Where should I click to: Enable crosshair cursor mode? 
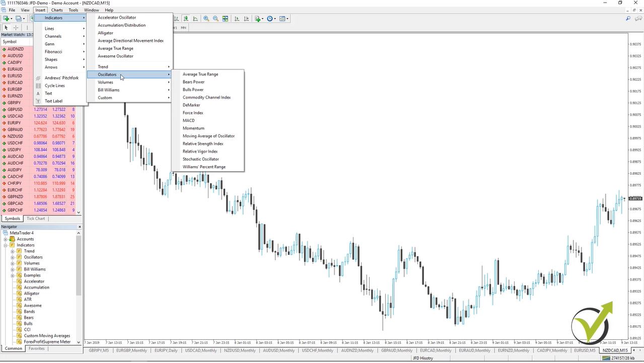coord(16,28)
